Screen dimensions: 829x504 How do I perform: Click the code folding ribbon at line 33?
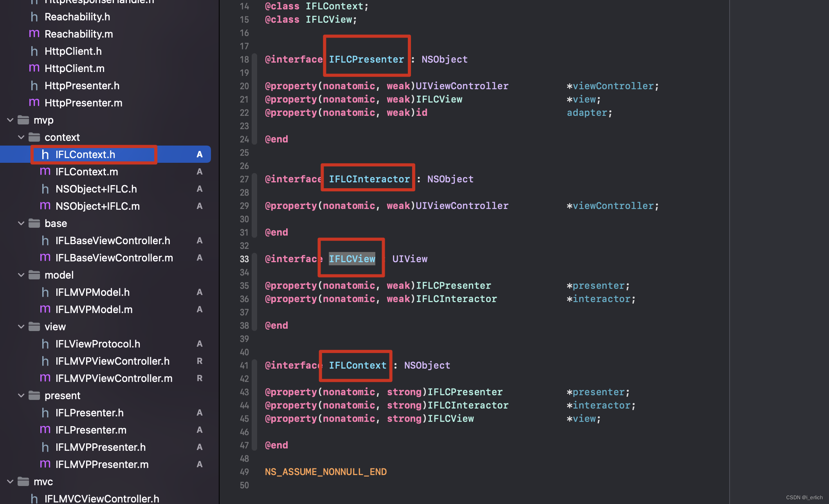coord(255,259)
